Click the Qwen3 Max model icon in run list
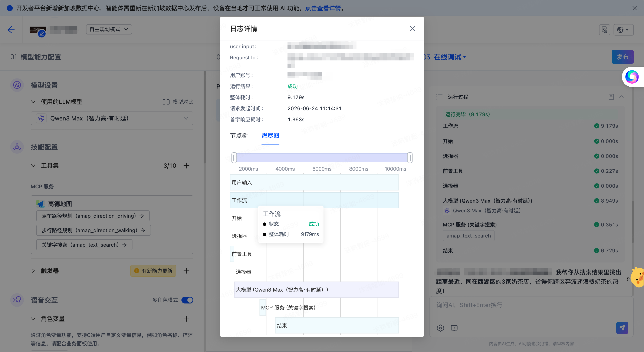 (x=447, y=211)
